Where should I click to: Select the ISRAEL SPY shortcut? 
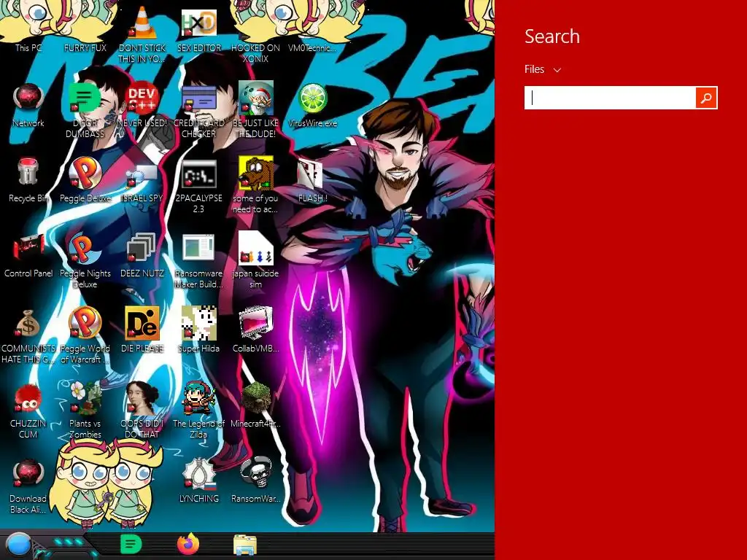(x=142, y=183)
